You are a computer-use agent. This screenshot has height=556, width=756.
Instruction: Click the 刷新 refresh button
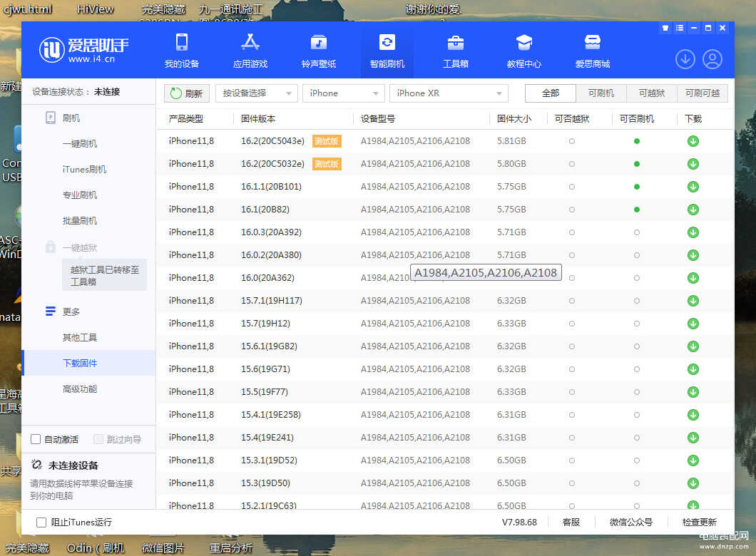pyautogui.click(x=187, y=93)
